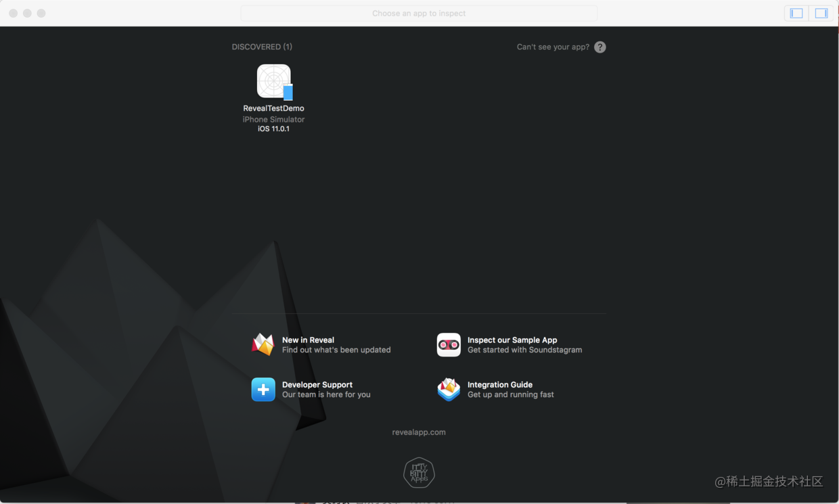Minimize the Reveal window
Viewport: 839px width, 504px height.
[x=27, y=13]
